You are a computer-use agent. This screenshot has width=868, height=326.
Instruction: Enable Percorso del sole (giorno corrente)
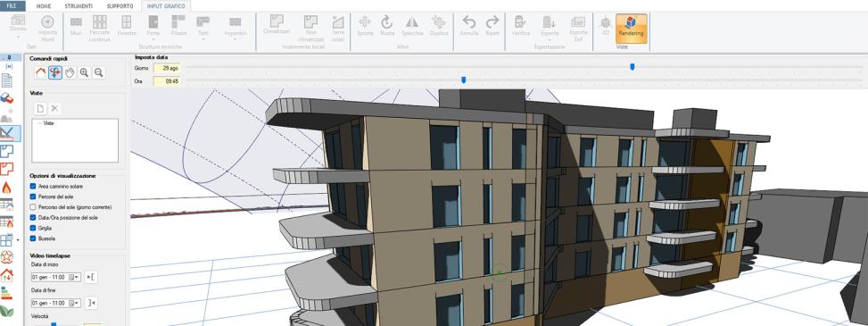33,207
